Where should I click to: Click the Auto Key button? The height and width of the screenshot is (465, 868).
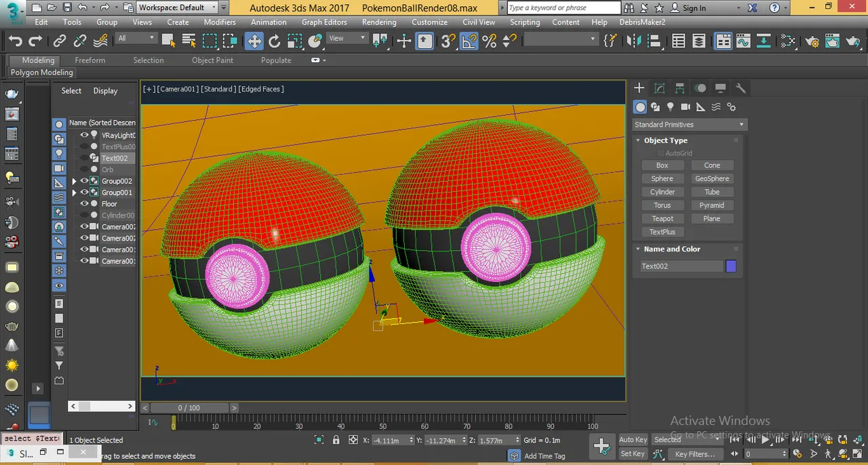(x=633, y=439)
